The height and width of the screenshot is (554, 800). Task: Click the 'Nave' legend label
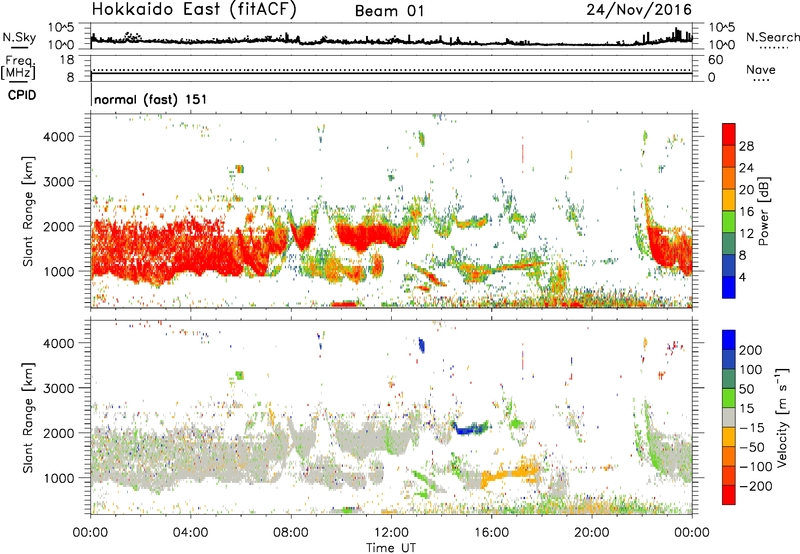pyautogui.click(x=761, y=69)
